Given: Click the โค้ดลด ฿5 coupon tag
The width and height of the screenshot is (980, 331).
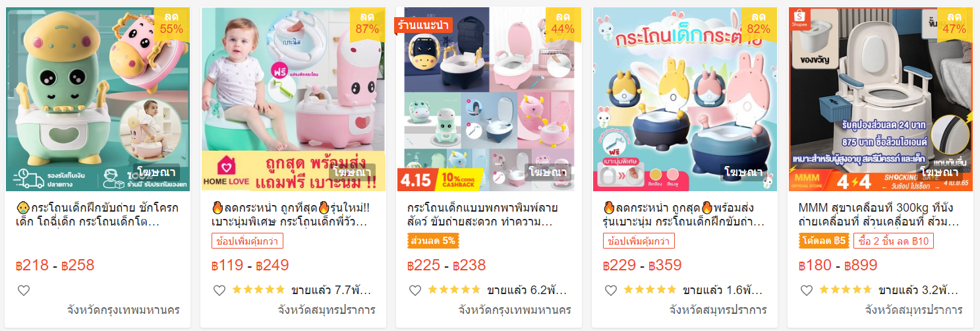Looking at the screenshot, I should [824, 241].
